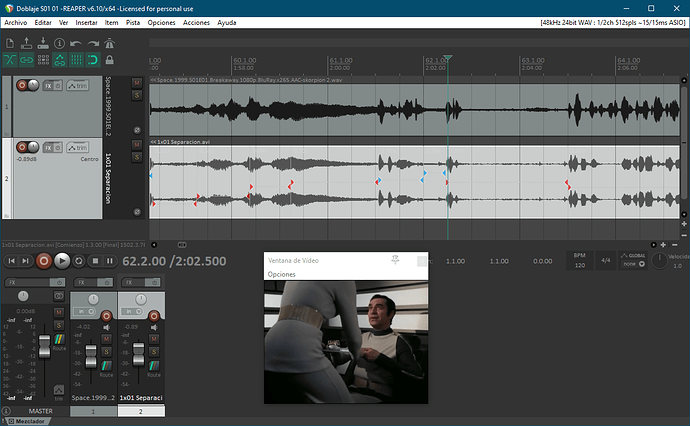Viewport: 690px width, 426px height.
Task: Open the Editar menu
Action: [x=43, y=22]
